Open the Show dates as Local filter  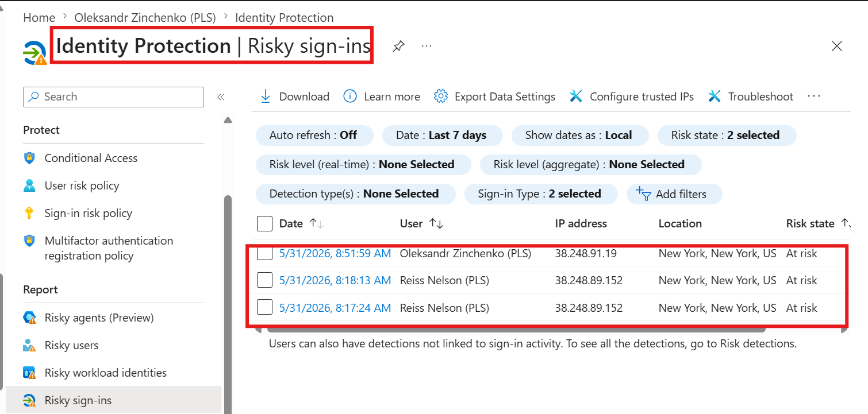[x=579, y=136]
